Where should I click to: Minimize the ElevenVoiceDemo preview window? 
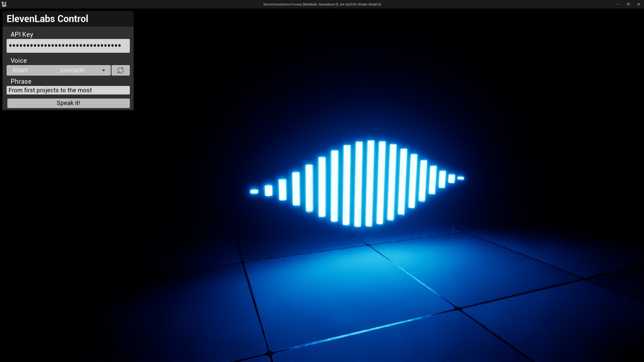(x=618, y=4)
